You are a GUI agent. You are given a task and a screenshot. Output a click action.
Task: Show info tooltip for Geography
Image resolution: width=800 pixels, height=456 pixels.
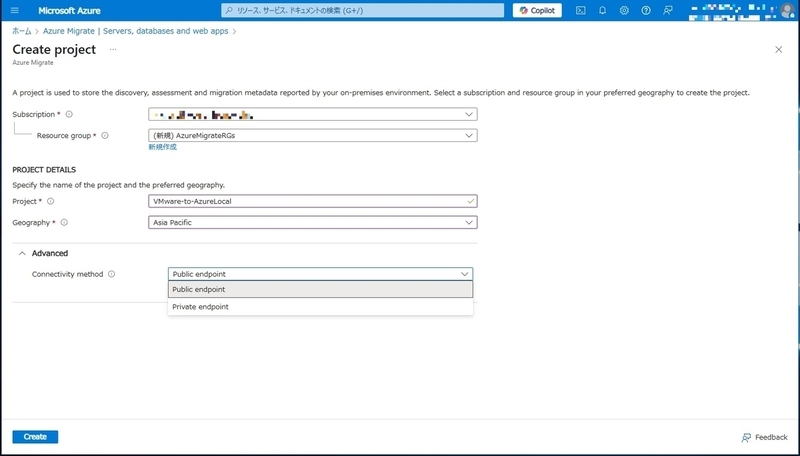pos(64,222)
